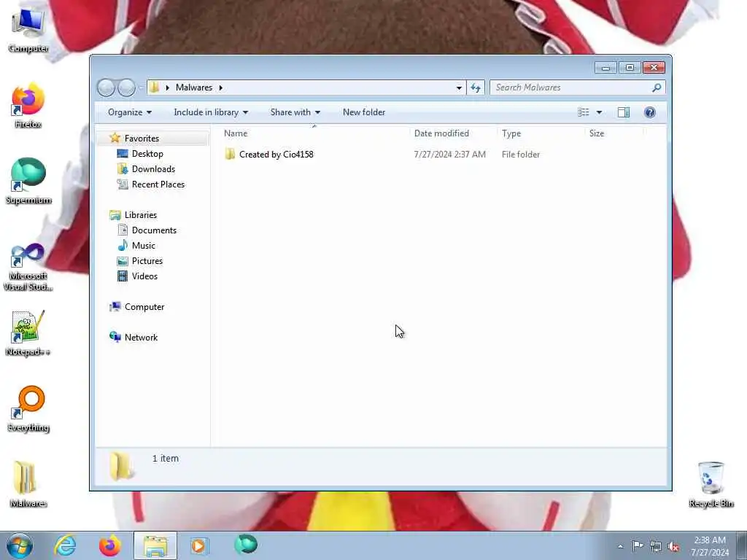Click the Forward navigation button in Explorer

click(x=126, y=87)
